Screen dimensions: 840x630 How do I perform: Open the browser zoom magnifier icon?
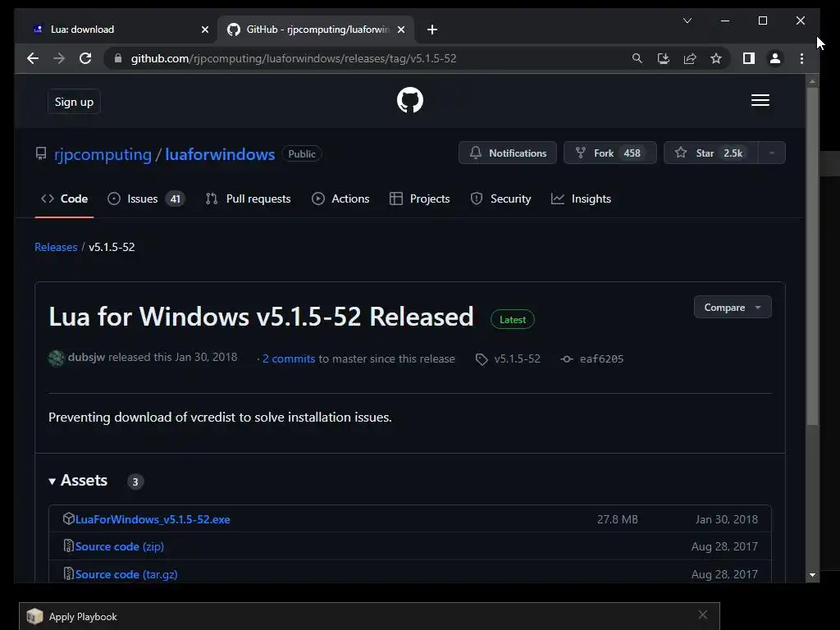coord(637,58)
